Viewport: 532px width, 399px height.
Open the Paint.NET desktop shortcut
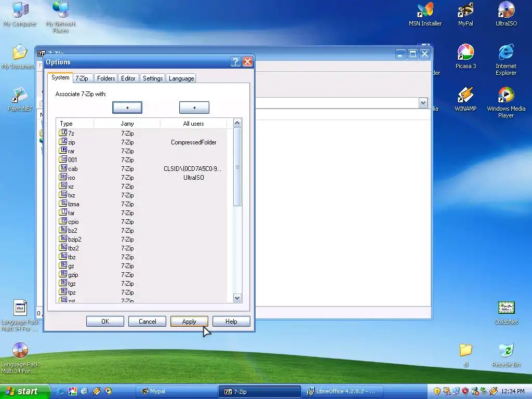coord(20,99)
